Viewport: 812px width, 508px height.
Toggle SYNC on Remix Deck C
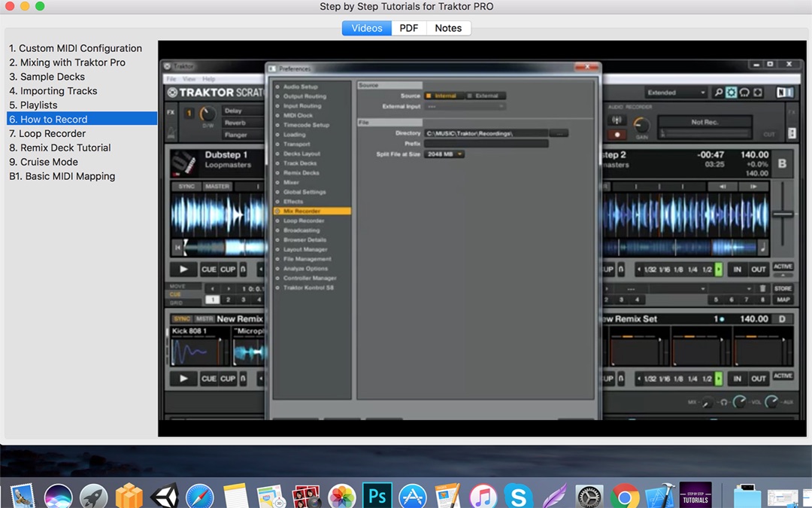click(x=182, y=319)
